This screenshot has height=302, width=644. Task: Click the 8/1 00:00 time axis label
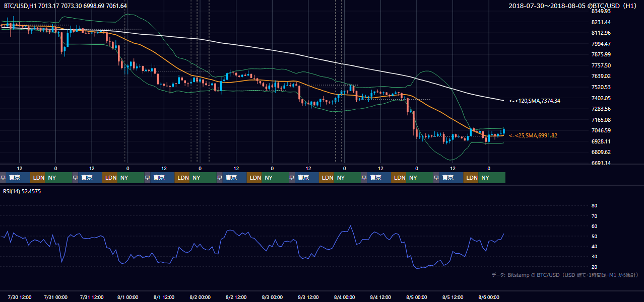128,297
